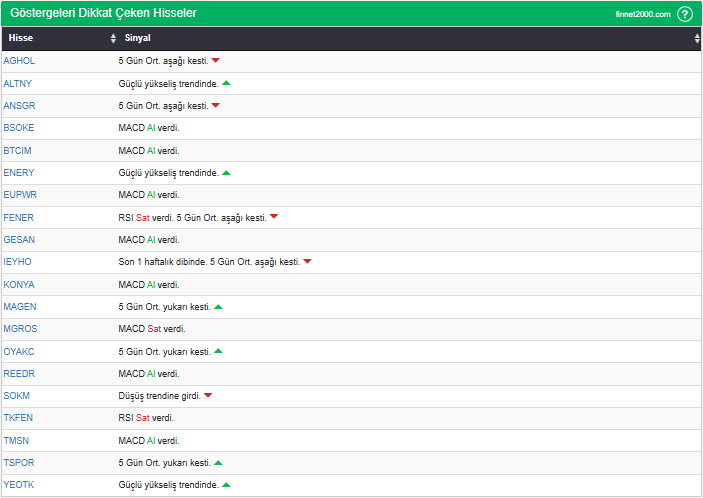
Task: Open the MGROS stock link
Action: coord(21,329)
